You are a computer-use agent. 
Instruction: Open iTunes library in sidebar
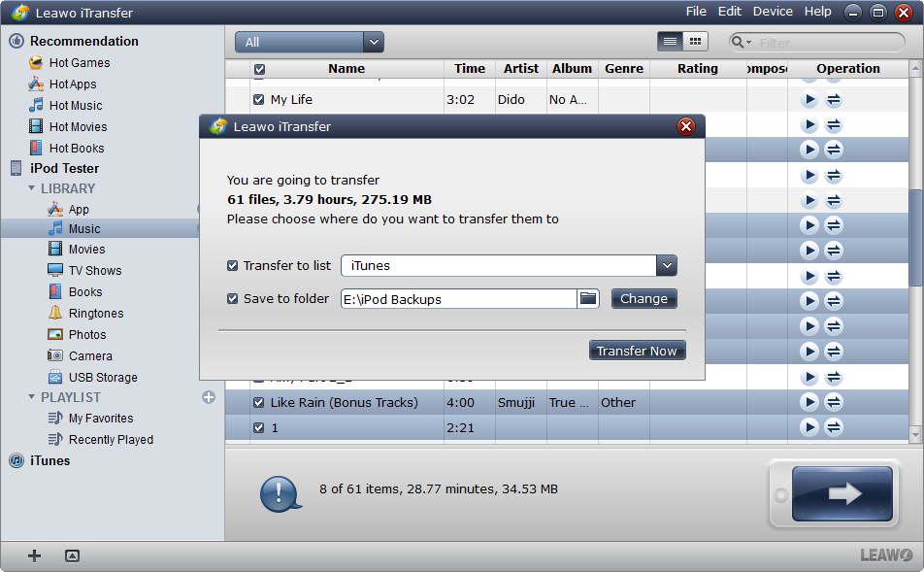click(x=40, y=460)
